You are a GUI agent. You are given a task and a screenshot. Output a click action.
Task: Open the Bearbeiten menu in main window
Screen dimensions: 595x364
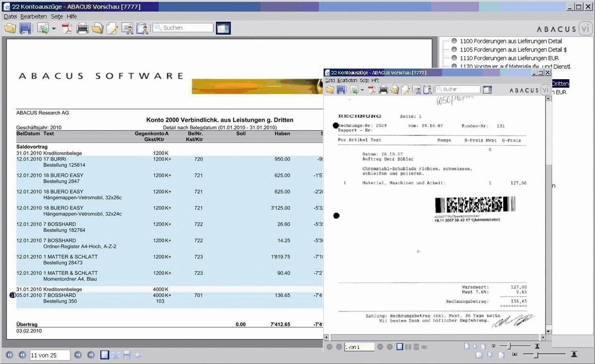[x=34, y=16]
